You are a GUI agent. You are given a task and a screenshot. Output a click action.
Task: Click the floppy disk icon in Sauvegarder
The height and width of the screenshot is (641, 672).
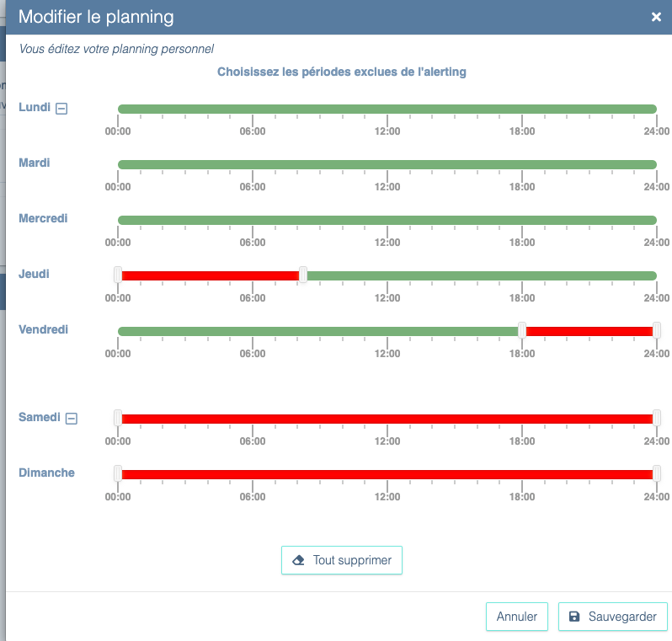coord(574,617)
